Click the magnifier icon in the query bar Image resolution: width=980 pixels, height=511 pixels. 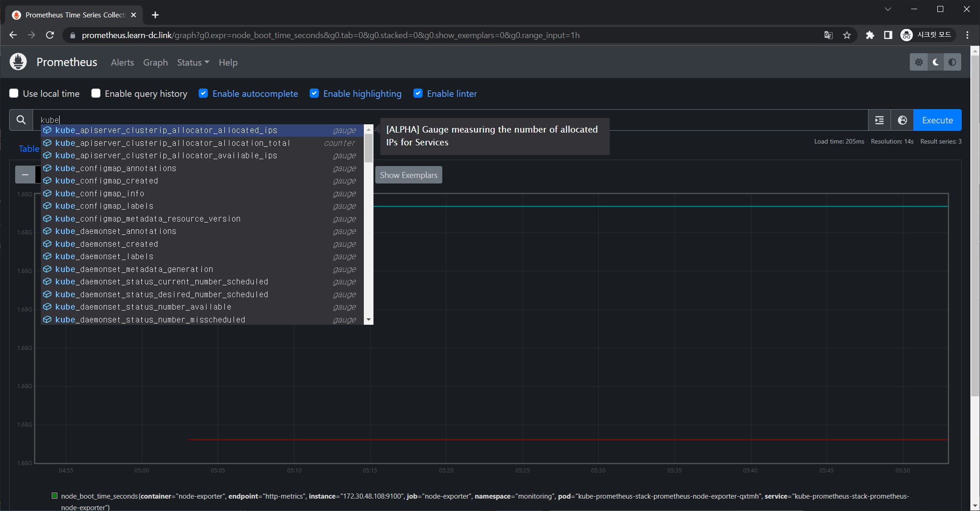coord(21,120)
